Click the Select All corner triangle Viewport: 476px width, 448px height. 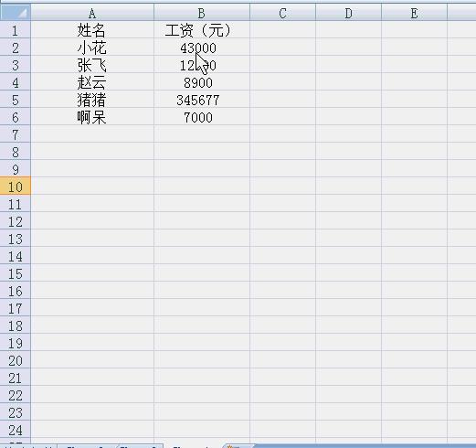click(x=16, y=13)
